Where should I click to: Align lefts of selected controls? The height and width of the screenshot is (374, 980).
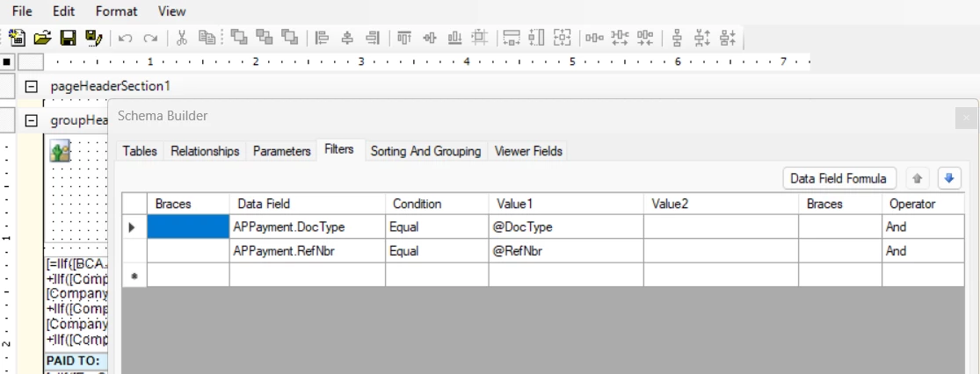pos(322,38)
